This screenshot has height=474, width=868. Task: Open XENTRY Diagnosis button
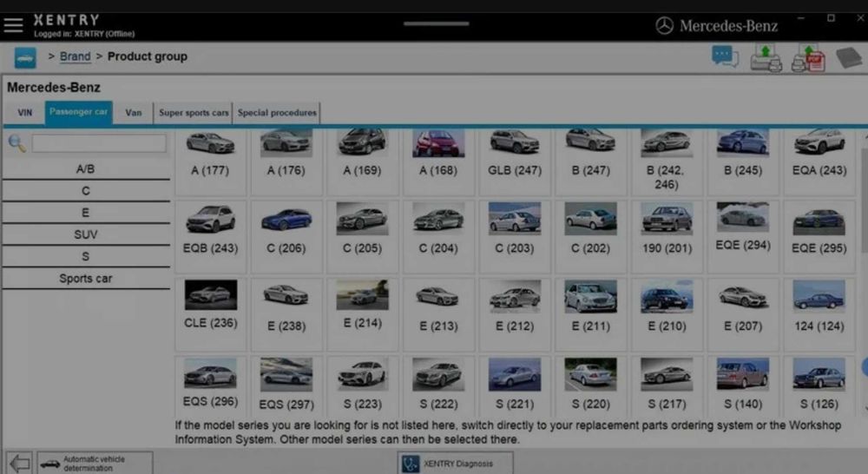455,464
